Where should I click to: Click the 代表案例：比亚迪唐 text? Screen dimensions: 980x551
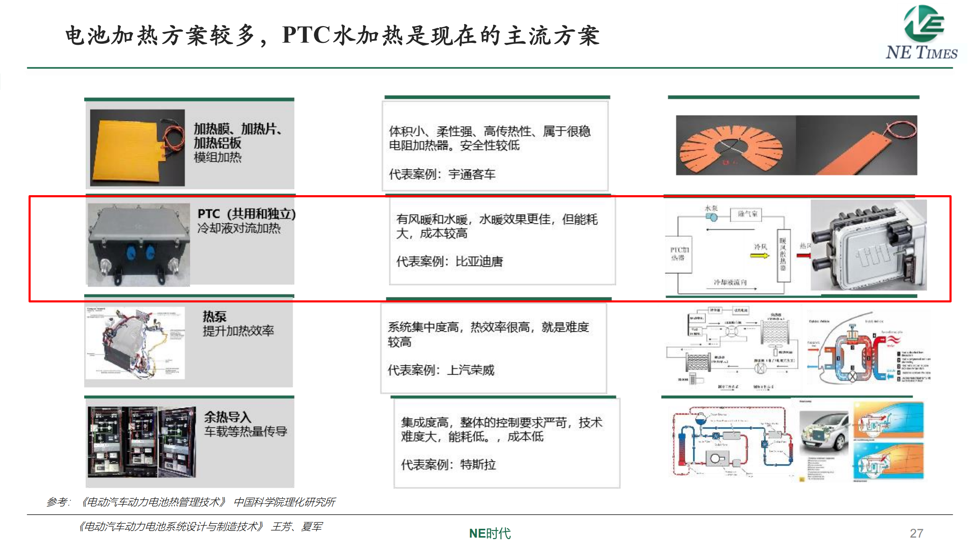449,262
